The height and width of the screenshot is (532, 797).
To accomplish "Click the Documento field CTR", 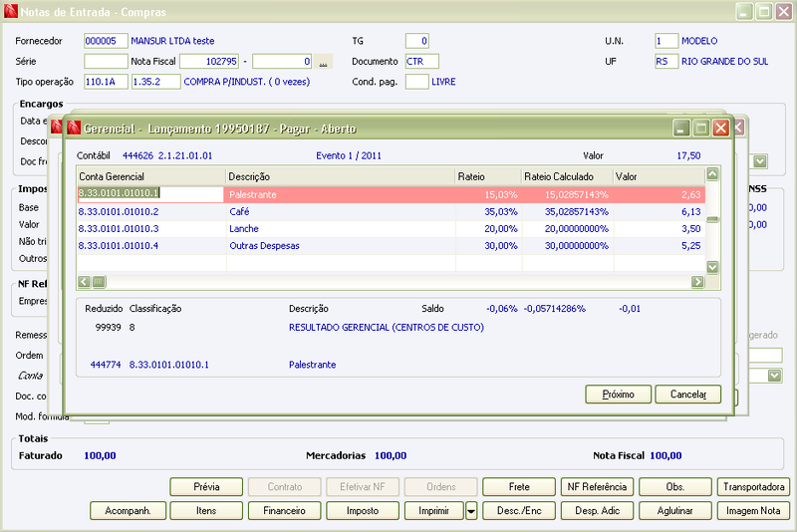I will [421, 62].
